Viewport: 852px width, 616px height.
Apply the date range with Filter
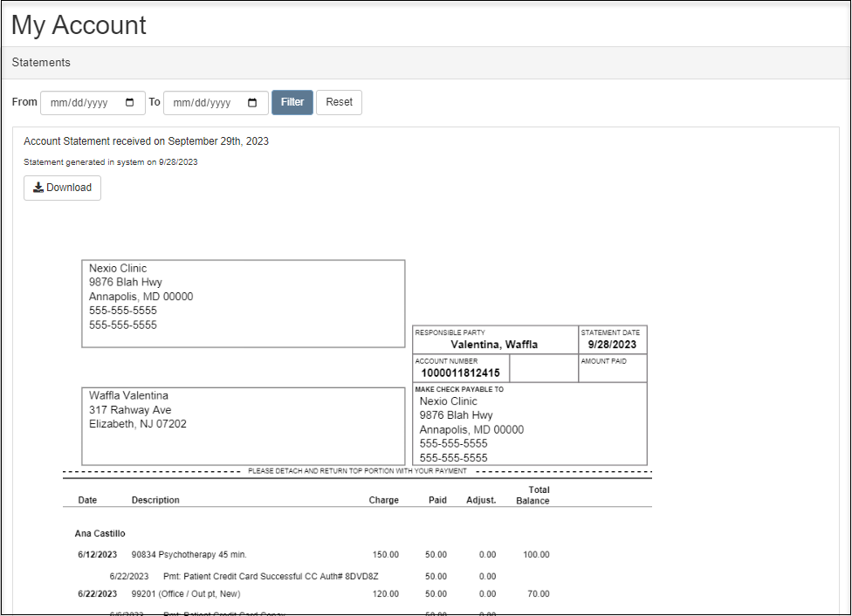pyautogui.click(x=292, y=102)
